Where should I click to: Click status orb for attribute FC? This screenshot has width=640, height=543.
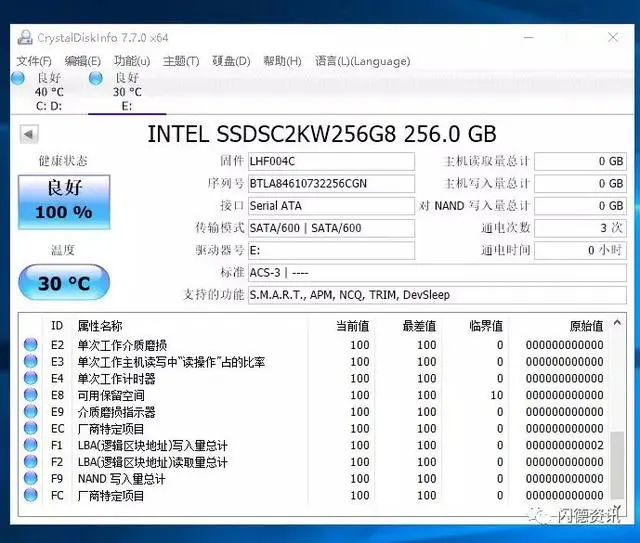(x=31, y=495)
